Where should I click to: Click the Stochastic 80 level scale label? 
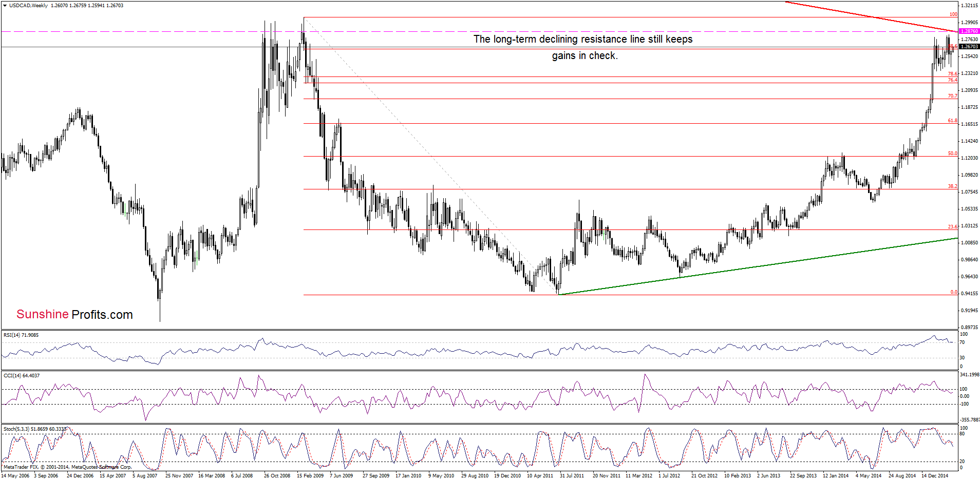coord(963,434)
